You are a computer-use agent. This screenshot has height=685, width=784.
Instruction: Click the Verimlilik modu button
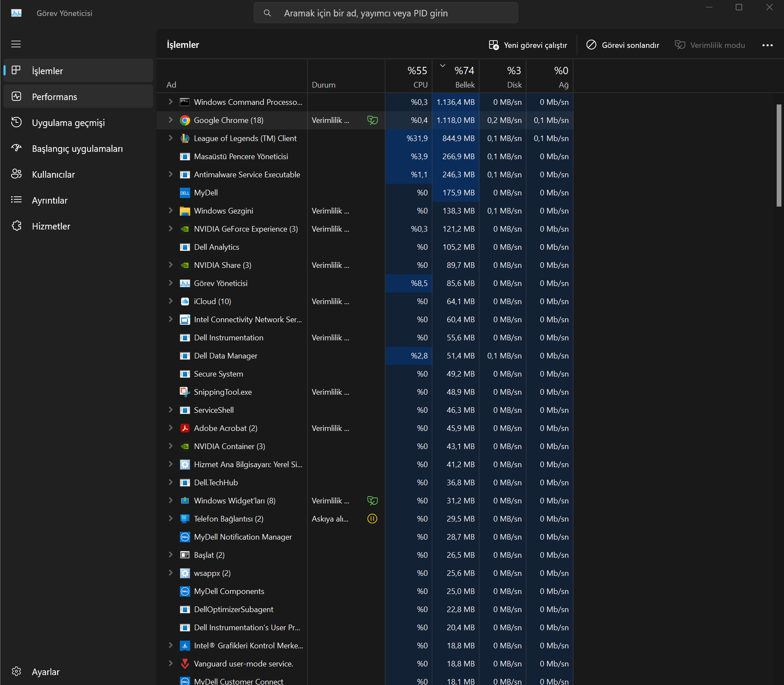710,45
